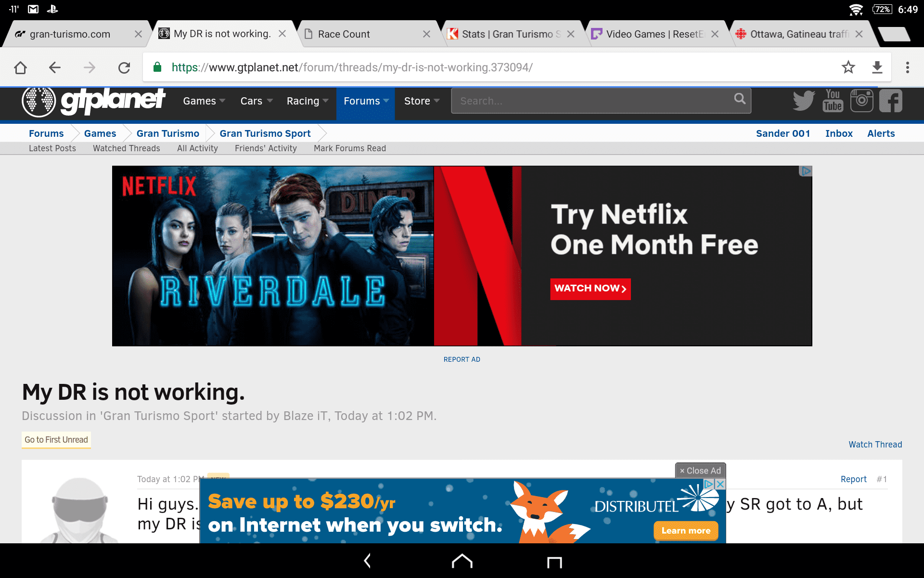This screenshot has height=578, width=924.
Task: Close the Video Games ResetEra tab
Action: 715,34
